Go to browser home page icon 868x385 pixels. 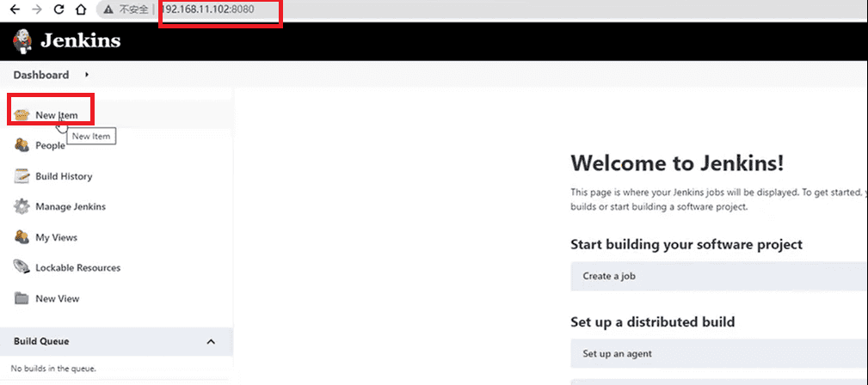81,9
